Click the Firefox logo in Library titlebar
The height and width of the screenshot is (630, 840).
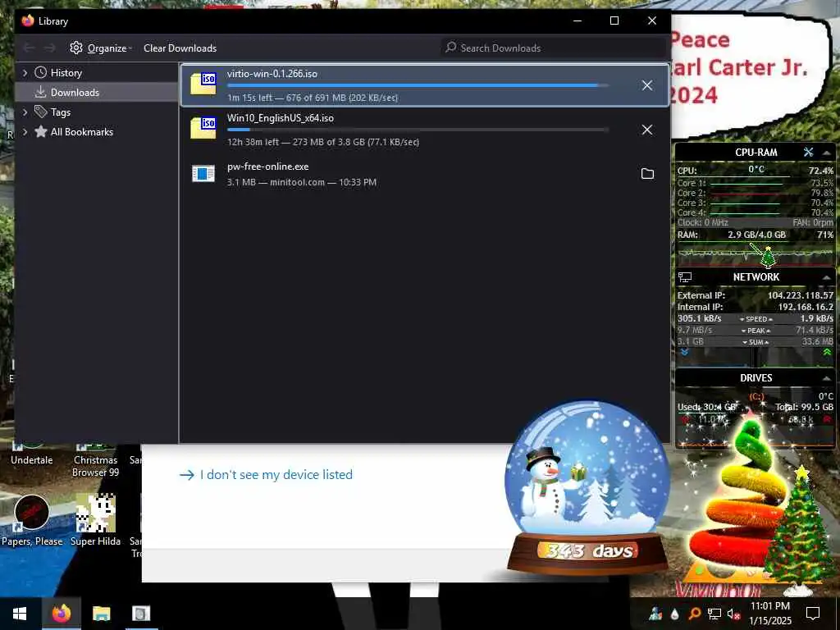[x=28, y=21]
